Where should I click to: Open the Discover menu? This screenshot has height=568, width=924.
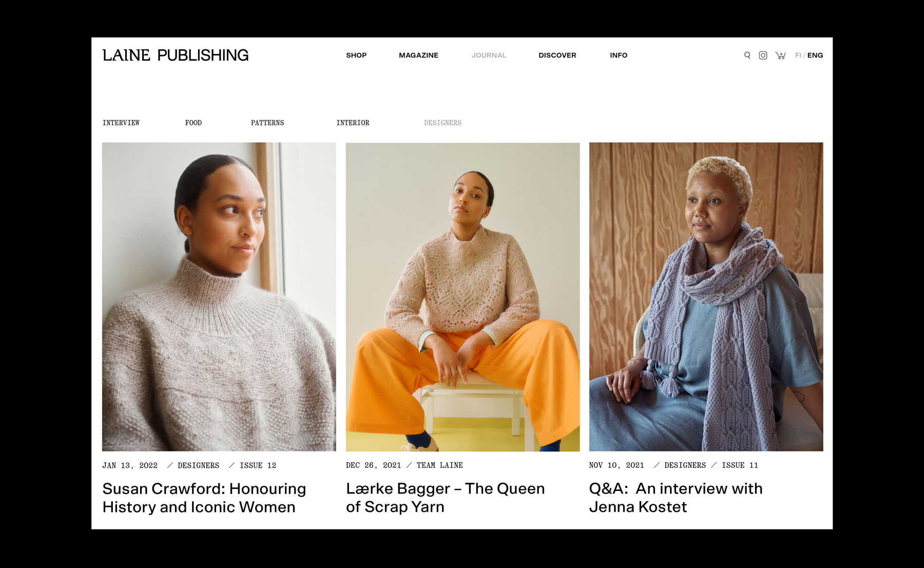(x=557, y=55)
